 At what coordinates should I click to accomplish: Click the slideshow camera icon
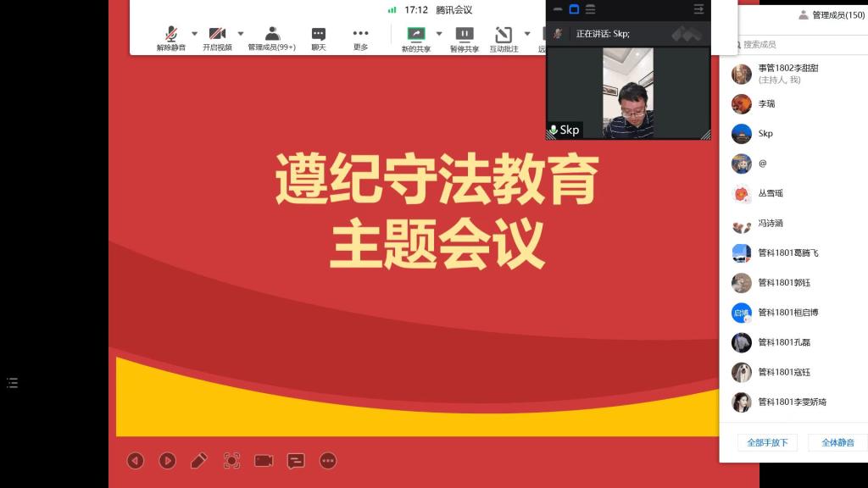click(264, 460)
